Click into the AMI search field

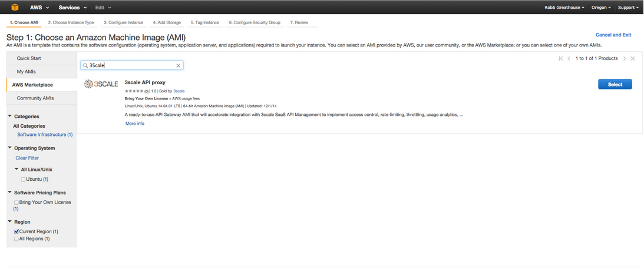click(x=132, y=65)
